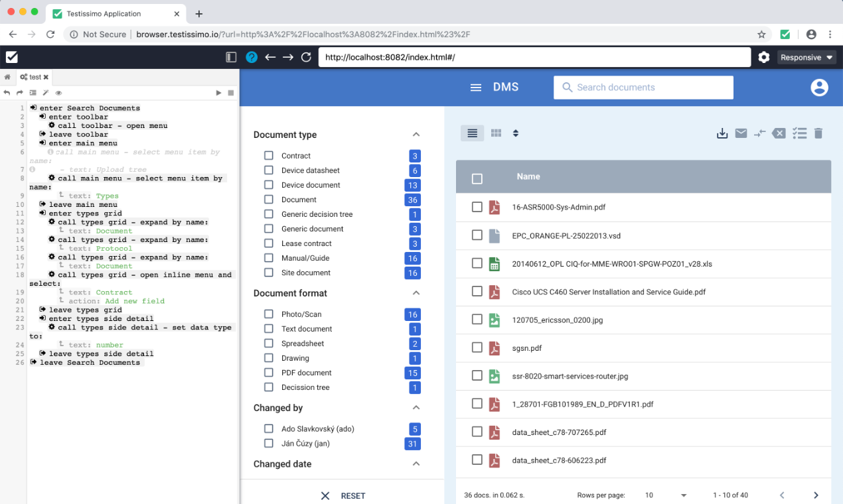Check the Spreadsheet format filter
This screenshot has height=504, width=843.
tap(269, 344)
